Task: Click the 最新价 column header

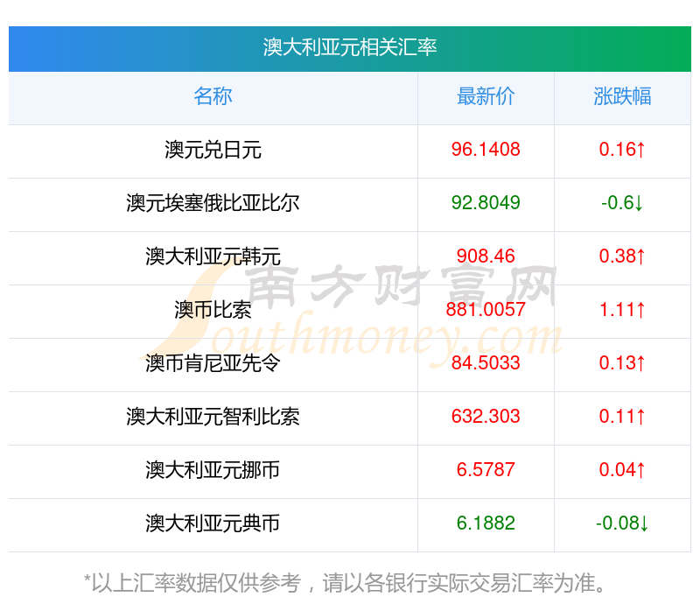Action: 486,96
